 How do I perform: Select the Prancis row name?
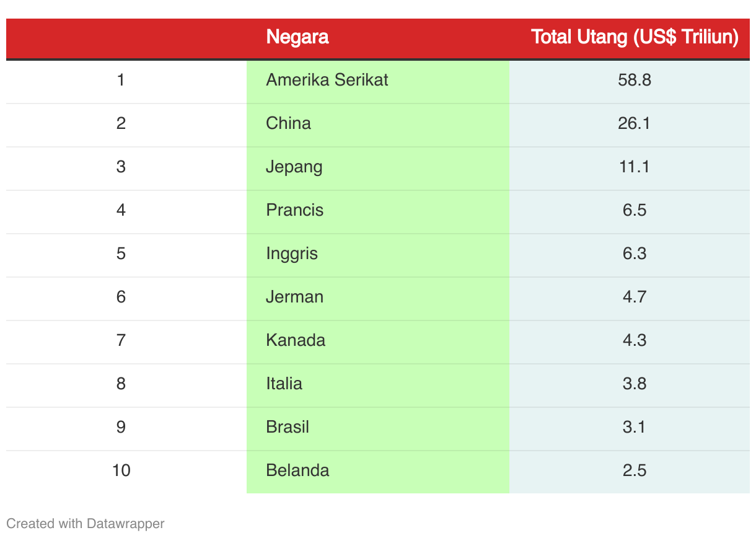tap(294, 210)
